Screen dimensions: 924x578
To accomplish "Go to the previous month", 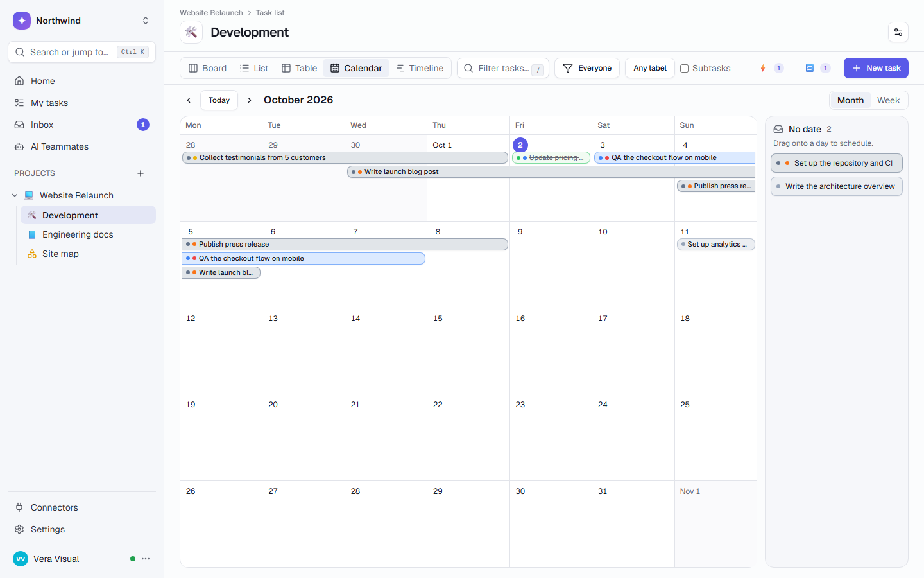I will click(189, 100).
